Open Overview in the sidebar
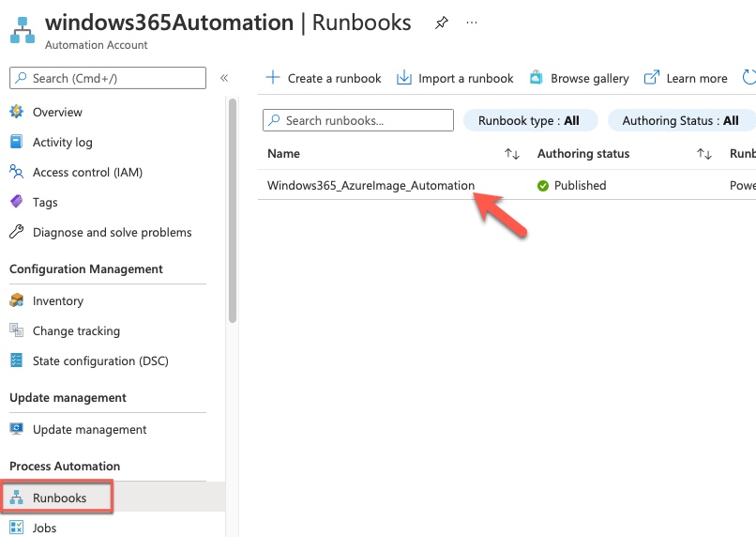 [57, 112]
